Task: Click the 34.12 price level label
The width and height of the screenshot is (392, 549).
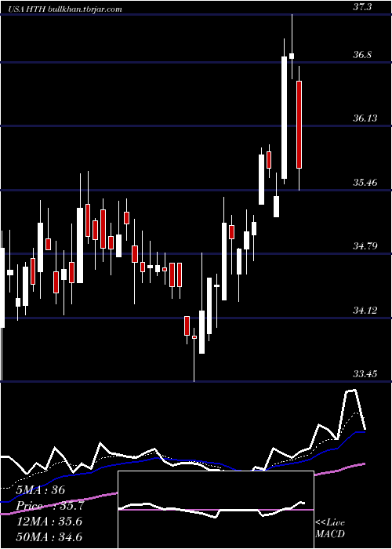Action: click(x=365, y=311)
